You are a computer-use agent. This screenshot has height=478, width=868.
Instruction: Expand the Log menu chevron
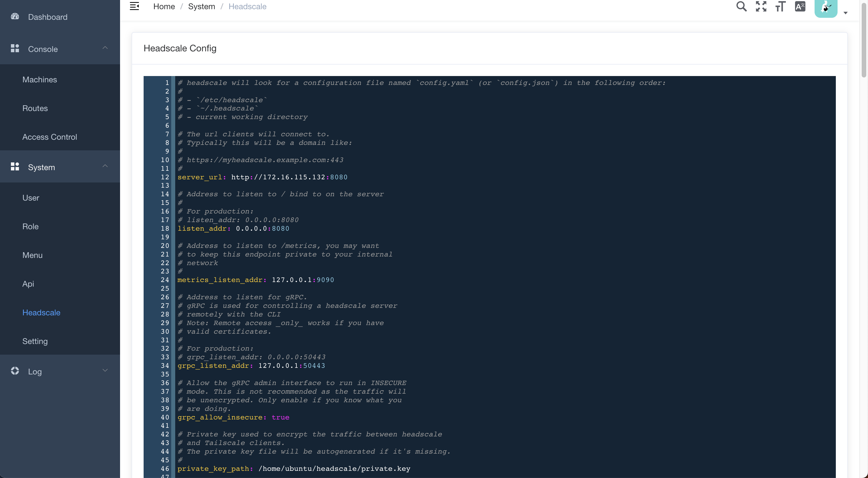point(105,371)
